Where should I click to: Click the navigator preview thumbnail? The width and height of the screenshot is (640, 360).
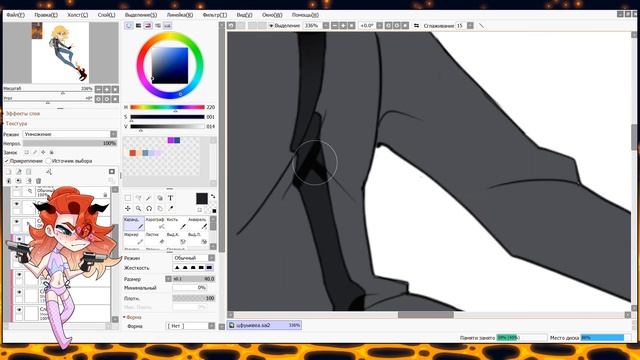(60, 53)
